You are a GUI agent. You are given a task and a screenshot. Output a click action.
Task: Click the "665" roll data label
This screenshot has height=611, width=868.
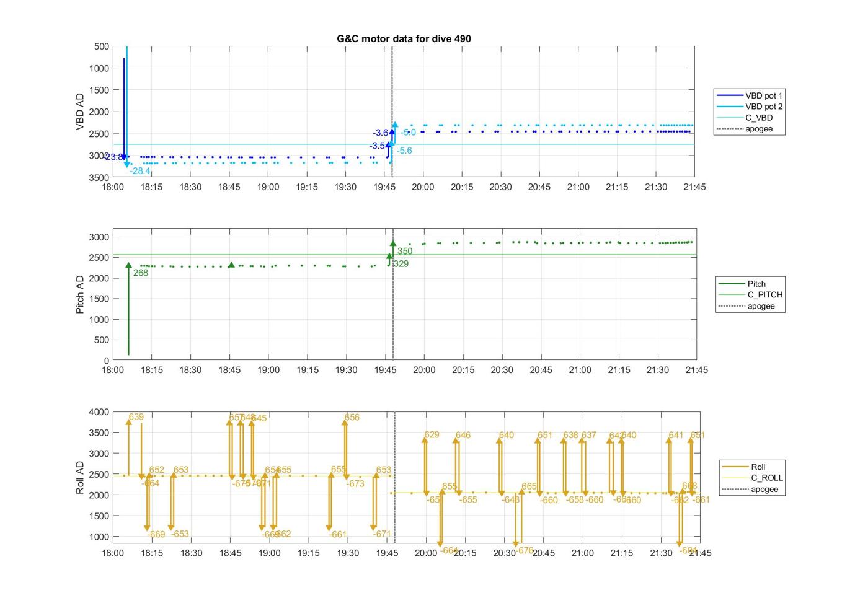click(529, 486)
